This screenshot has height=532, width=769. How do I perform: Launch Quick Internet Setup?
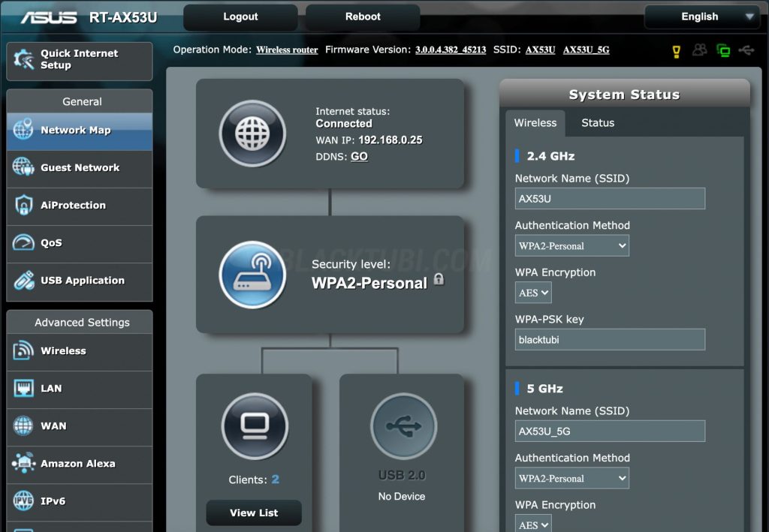[80, 62]
